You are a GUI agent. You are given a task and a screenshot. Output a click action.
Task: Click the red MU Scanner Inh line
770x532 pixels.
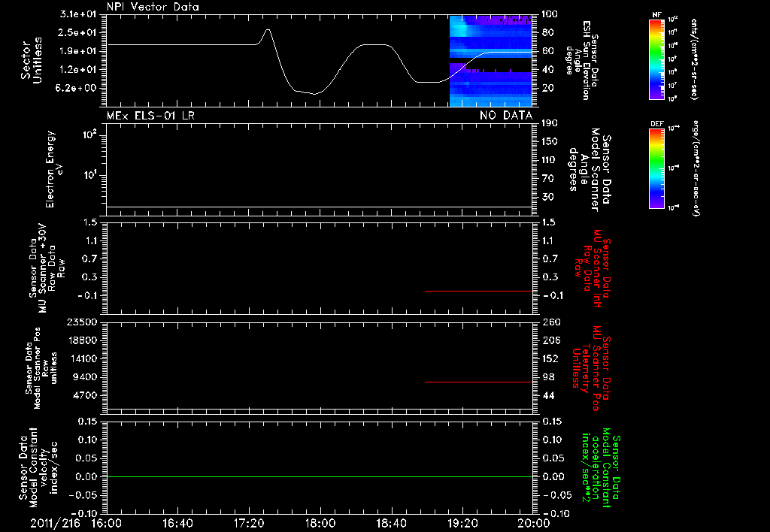[x=478, y=291]
